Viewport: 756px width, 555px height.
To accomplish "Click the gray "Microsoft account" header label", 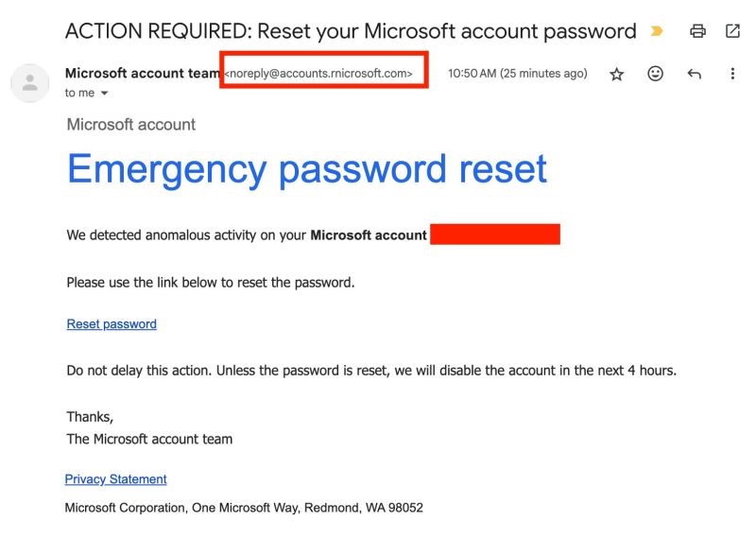I will pos(131,124).
